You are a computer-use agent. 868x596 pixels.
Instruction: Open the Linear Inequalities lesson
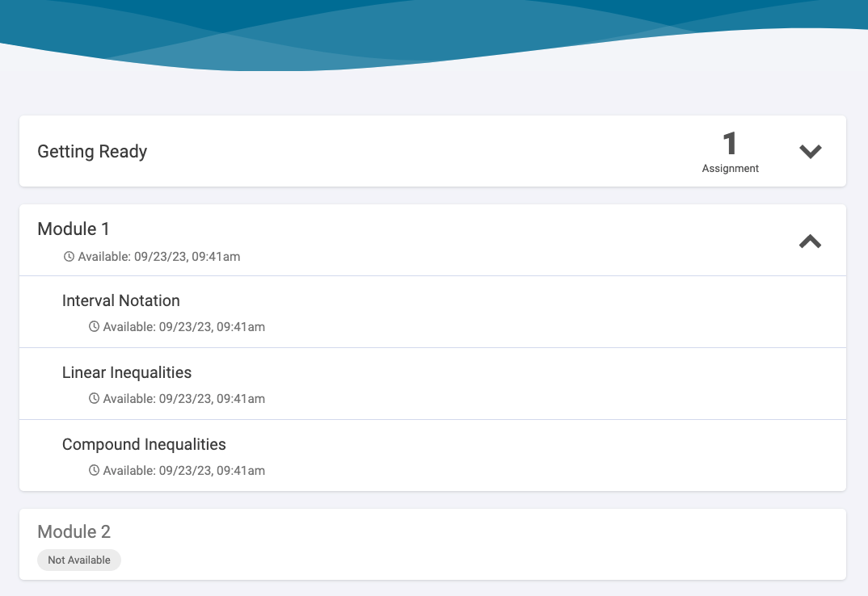(x=127, y=372)
